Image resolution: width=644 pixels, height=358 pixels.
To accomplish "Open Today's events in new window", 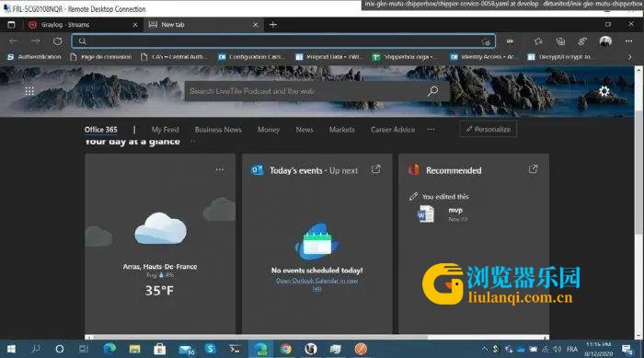I will [x=375, y=169].
